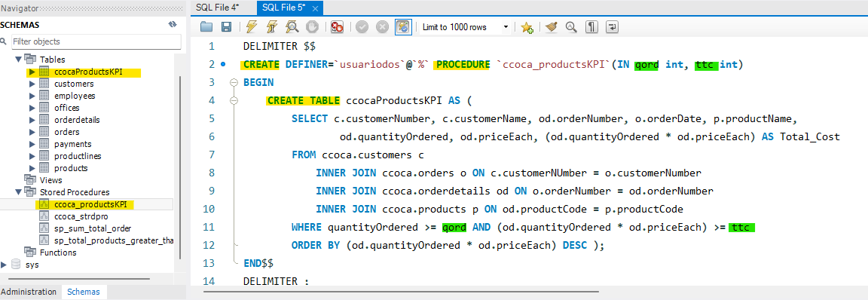Select the Functions folder
The image size is (868, 300).
coord(58,253)
